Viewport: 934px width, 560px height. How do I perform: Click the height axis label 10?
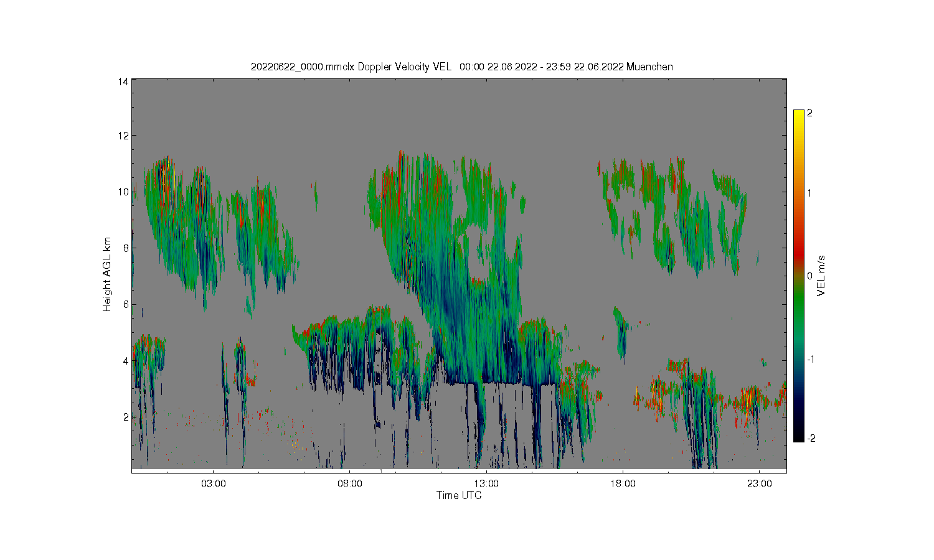pyautogui.click(x=123, y=192)
